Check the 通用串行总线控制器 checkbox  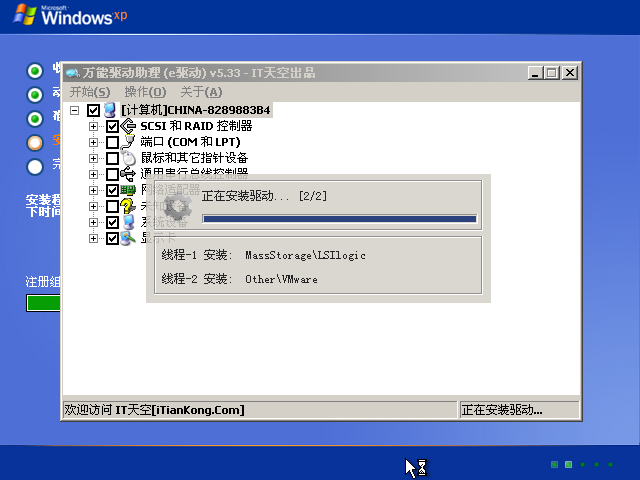112,174
